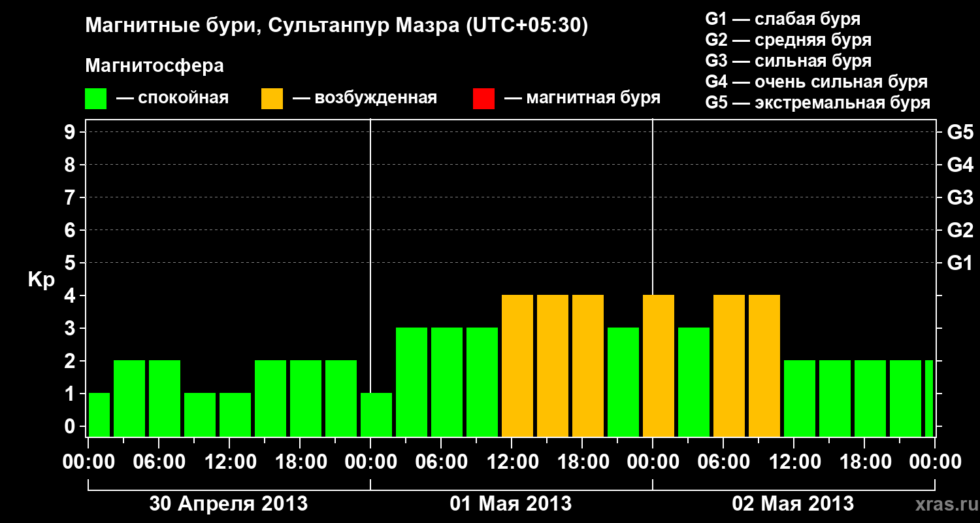The image size is (980, 523).
Task: Click the first green Kp 3 bar of 01 Мая
Action: (412, 382)
